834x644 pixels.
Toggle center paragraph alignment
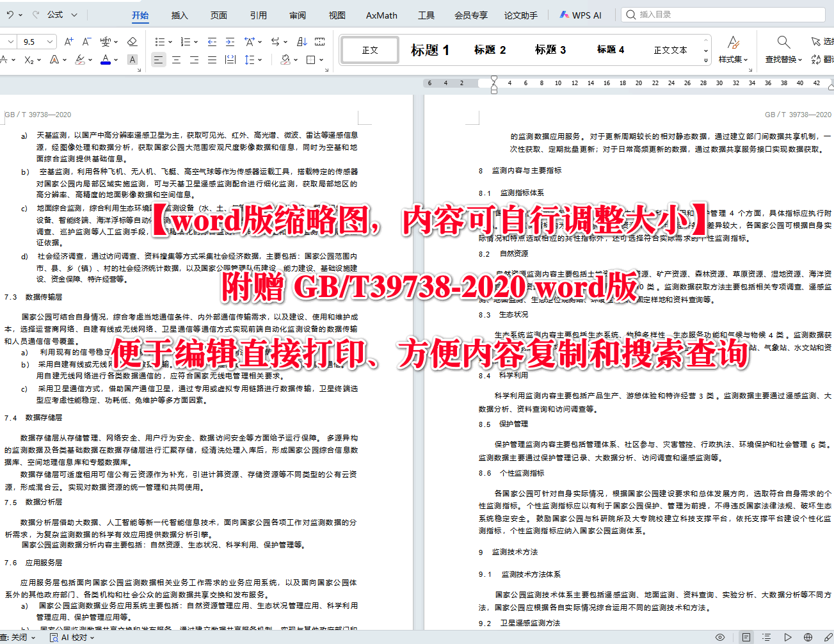(176, 60)
